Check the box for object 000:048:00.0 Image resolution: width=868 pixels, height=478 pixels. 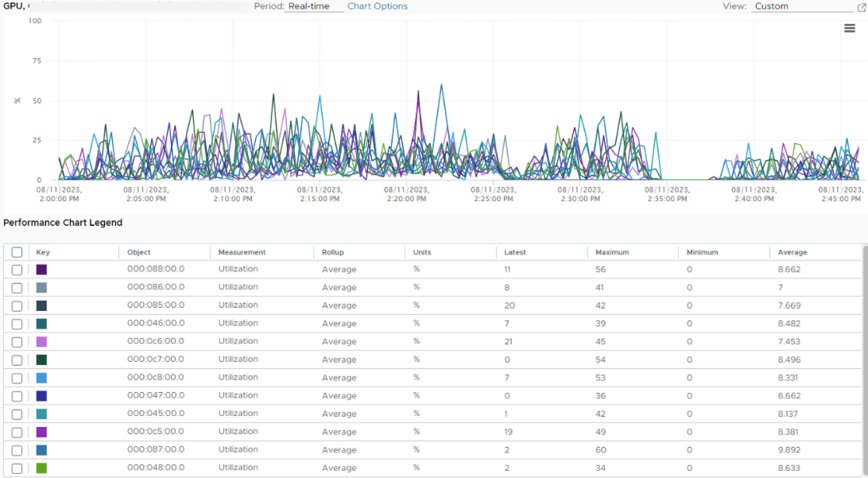[x=17, y=468]
